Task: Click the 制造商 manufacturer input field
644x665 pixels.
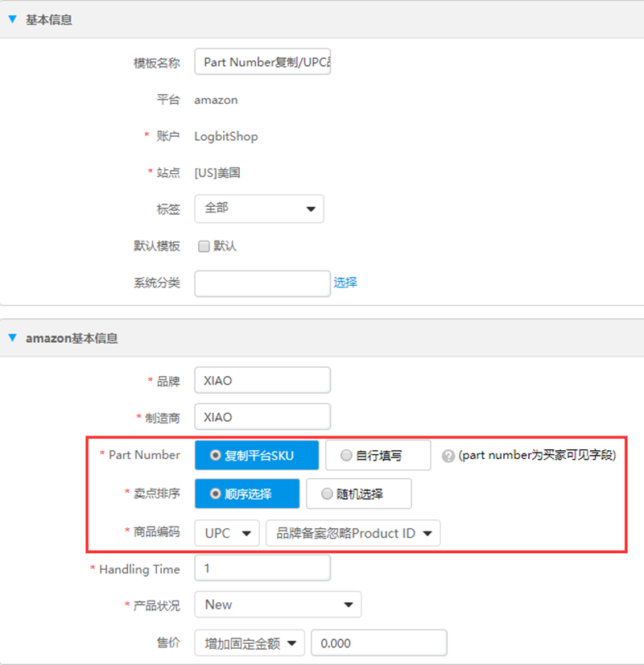Action: pos(262,417)
